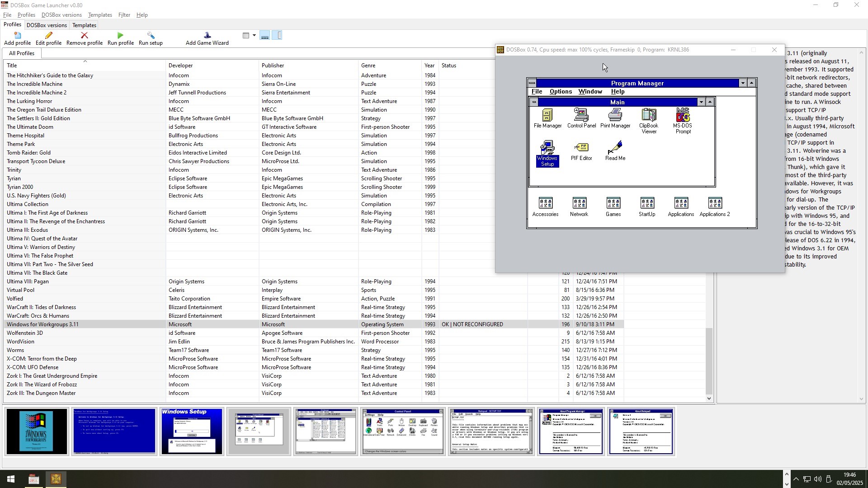Sort by the Status column header
The height and width of the screenshot is (488, 868).
467,66
